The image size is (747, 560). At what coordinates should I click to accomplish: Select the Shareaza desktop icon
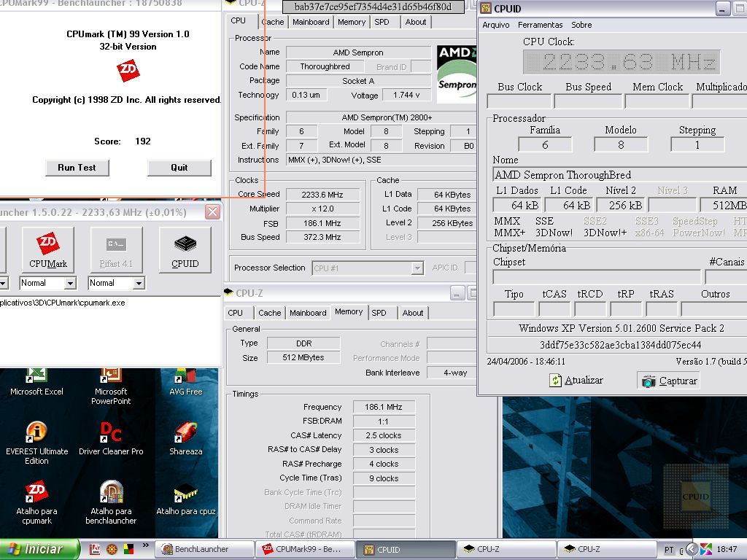click(186, 438)
